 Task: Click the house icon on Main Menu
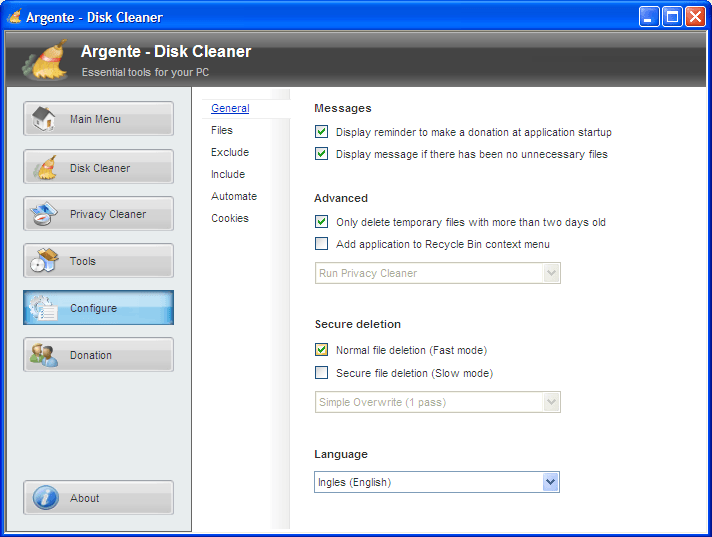click(44, 119)
